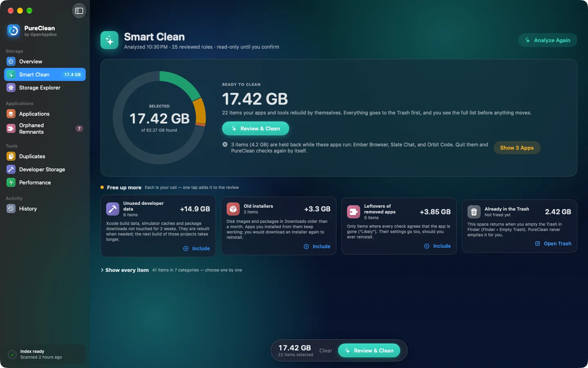Click Review & Clean in the bottom bar
This screenshot has height=368, width=588.
tap(369, 350)
